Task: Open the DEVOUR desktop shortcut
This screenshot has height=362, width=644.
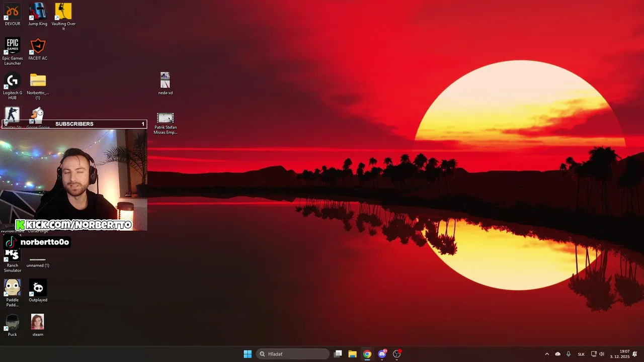Action: click(x=13, y=15)
